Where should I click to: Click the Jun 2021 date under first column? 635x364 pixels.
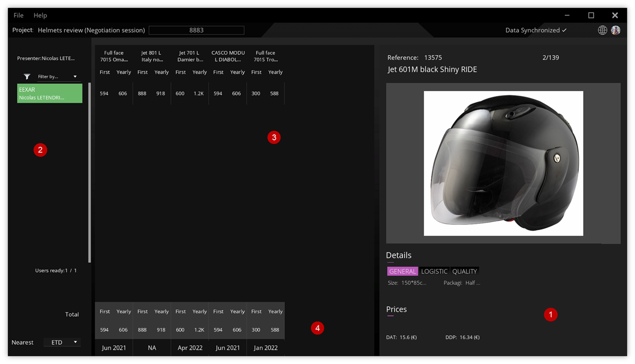[114, 348]
